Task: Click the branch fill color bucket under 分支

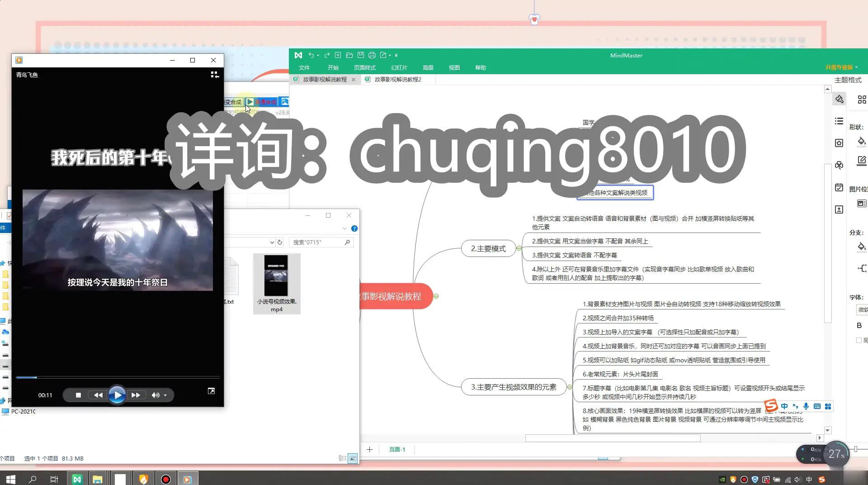Action: 862,247
